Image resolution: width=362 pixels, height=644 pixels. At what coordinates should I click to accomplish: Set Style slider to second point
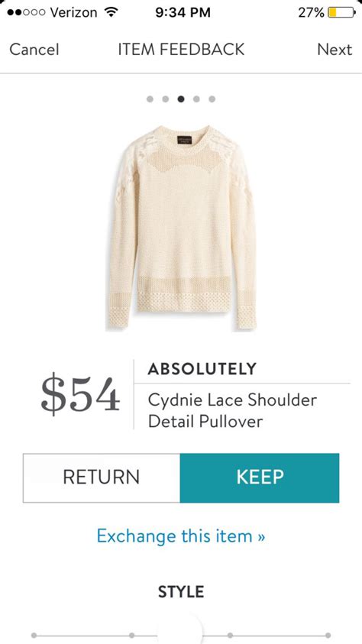pyautogui.click(x=132, y=636)
